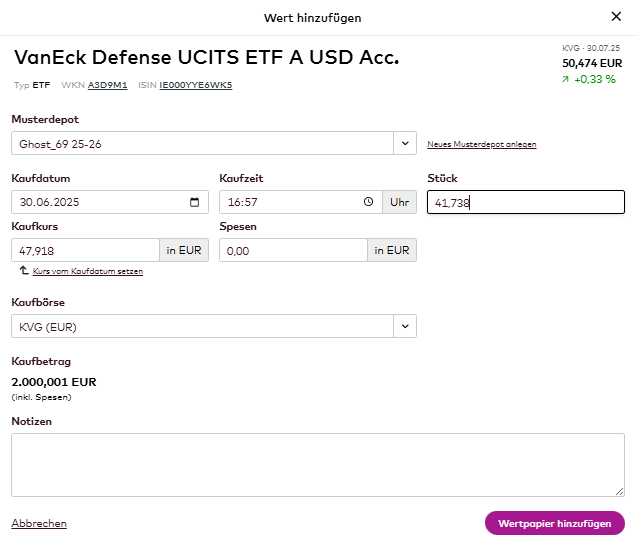Focus the Spesen fee field

(293, 250)
